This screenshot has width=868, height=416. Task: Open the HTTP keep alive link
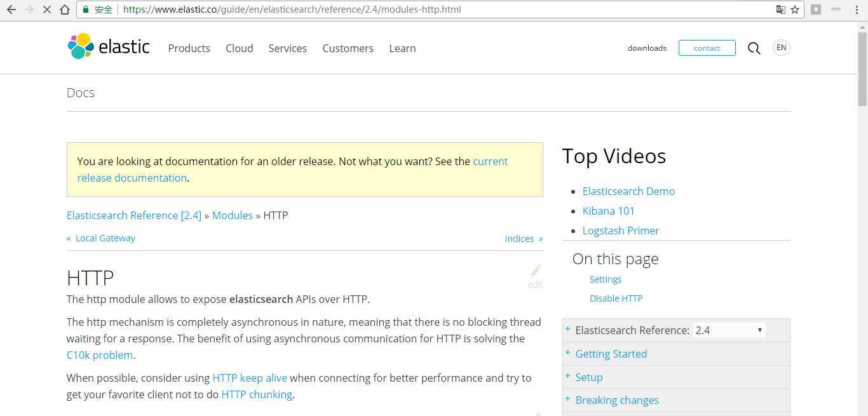tap(250, 378)
